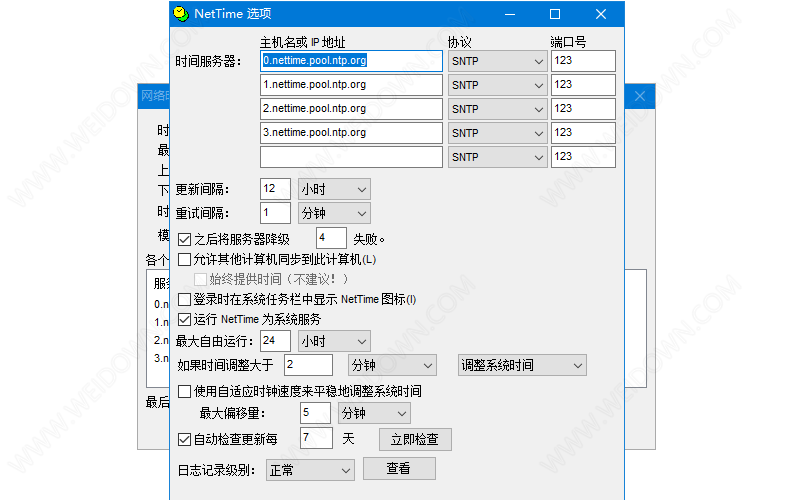Viewport: 790px width, 500px height.
Task: Click port field for 0.nettime.pool.ntp.org
Action: [x=583, y=61]
